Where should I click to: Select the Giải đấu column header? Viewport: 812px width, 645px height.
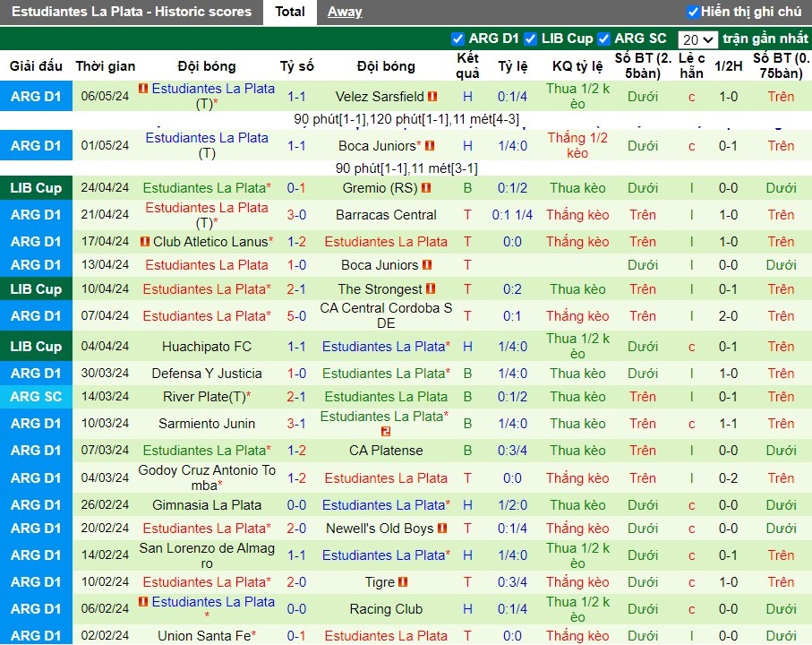point(36,65)
